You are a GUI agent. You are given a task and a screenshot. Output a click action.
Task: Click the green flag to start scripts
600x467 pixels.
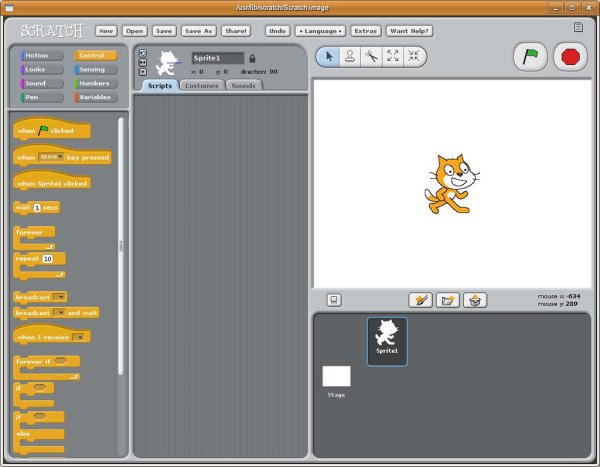[x=531, y=57]
